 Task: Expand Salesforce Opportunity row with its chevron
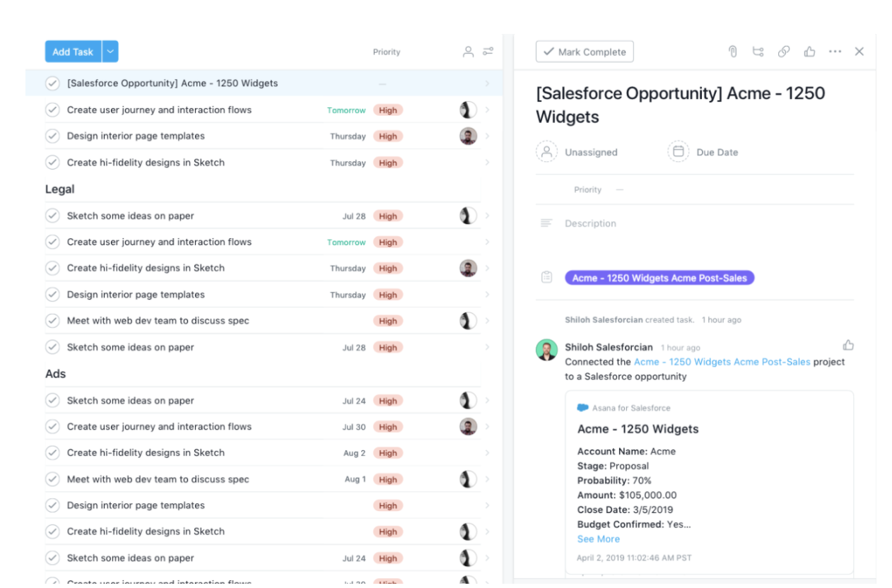487,83
